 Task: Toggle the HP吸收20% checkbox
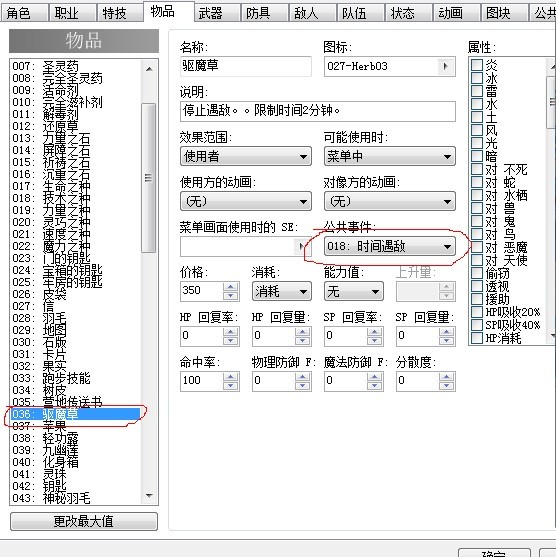[477, 312]
